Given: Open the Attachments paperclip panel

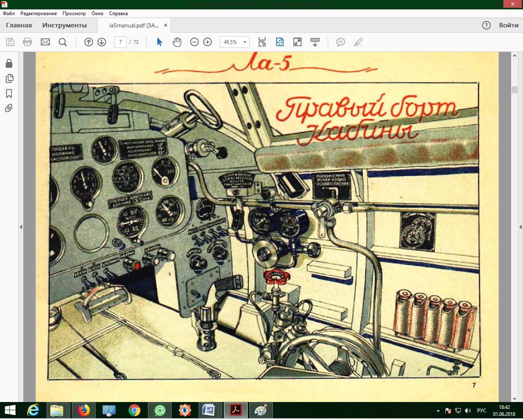Looking at the screenshot, I should pos(9,108).
